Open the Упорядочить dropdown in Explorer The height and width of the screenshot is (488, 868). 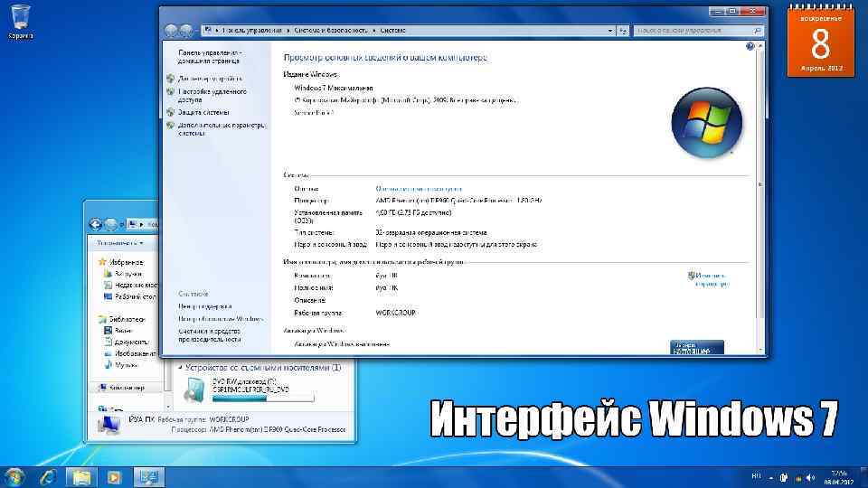[120, 243]
